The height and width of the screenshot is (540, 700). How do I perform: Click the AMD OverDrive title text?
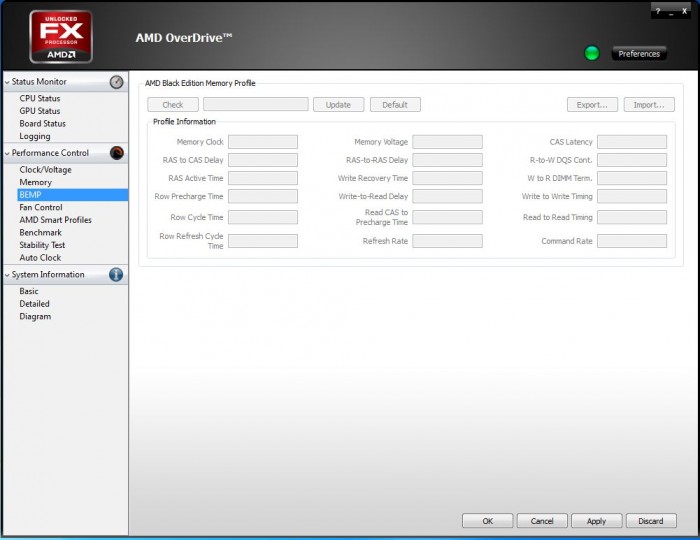click(183, 38)
